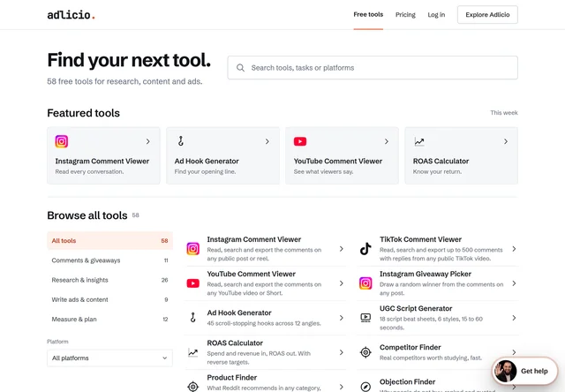565x392 pixels.
Task: Click chevron on UGC Script Generator row
Action: (x=514, y=318)
